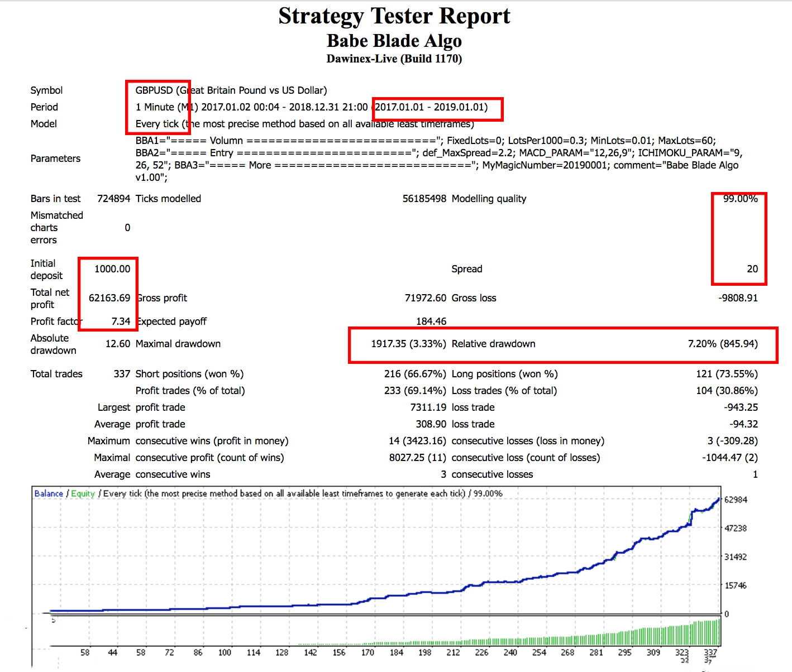Click 'Dawinex-Live (Build 1170)' text
This screenshot has height=672, width=792.
pyautogui.click(x=394, y=59)
